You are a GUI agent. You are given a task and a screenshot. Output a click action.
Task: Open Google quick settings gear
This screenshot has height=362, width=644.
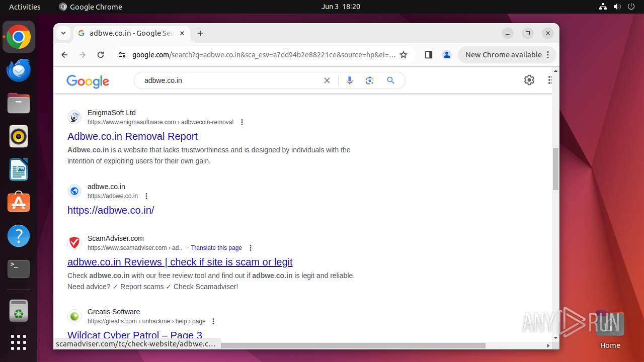(529, 80)
